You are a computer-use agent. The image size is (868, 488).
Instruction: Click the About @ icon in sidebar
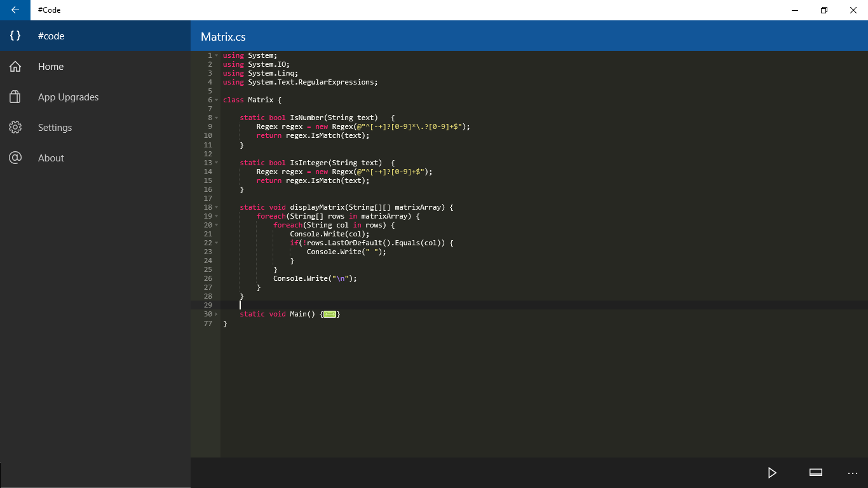pyautogui.click(x=15, y=158)
